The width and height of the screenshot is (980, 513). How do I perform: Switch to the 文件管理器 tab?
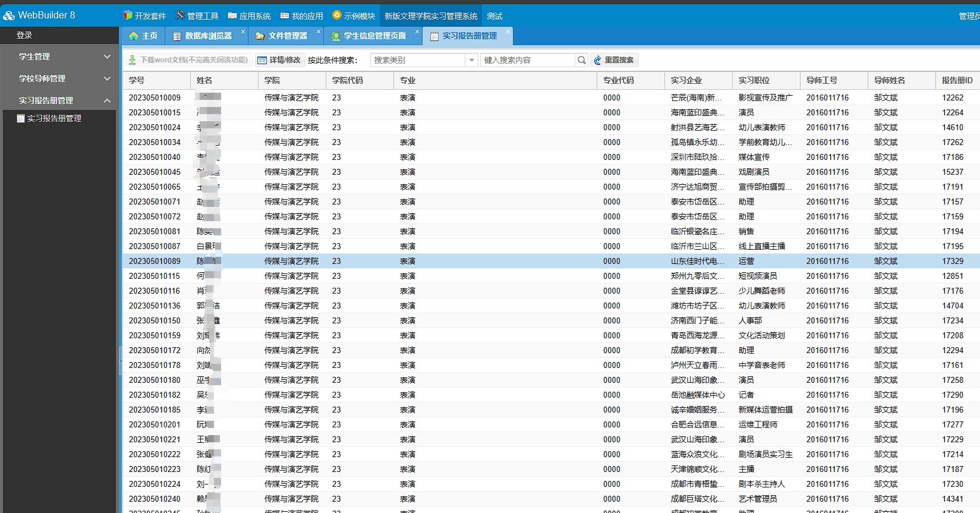point(286,36)
